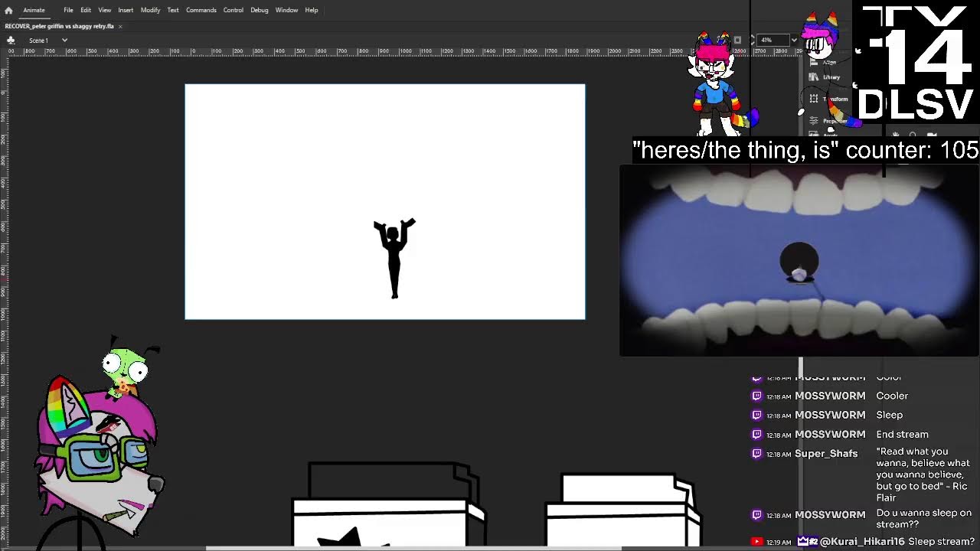Select the black silhouette figure on the stage
Viewport: 980px width, 551px height.
pos(394,258)
